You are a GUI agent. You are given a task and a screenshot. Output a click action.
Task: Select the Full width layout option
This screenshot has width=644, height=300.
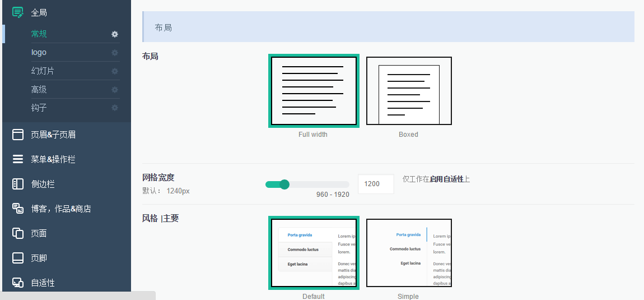pos(314,91)
